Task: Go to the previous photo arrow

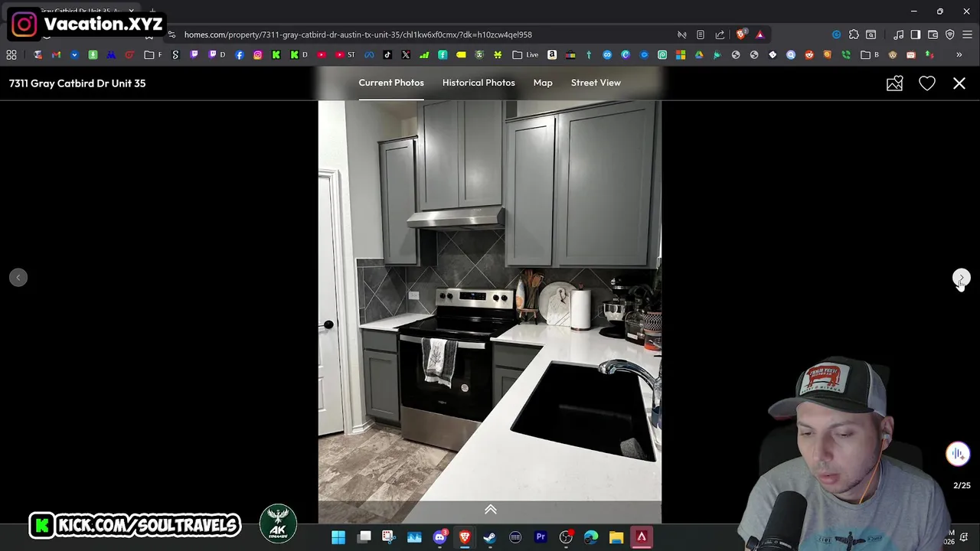Action: [18, 278]
